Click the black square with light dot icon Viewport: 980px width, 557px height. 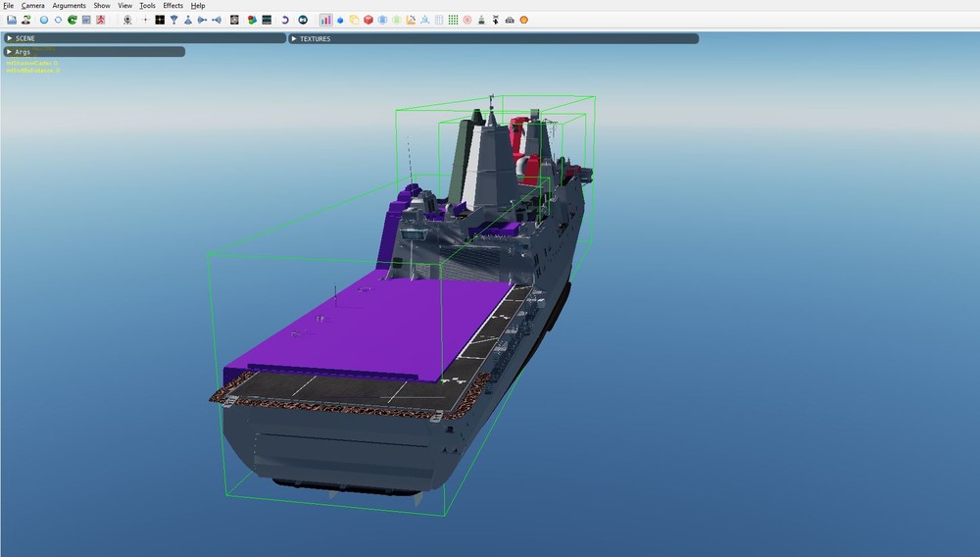(160, 20)
